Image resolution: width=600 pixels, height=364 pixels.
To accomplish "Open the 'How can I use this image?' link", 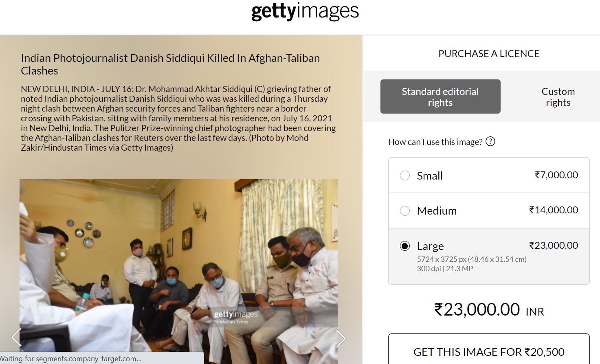I will [x=435, y=142].
